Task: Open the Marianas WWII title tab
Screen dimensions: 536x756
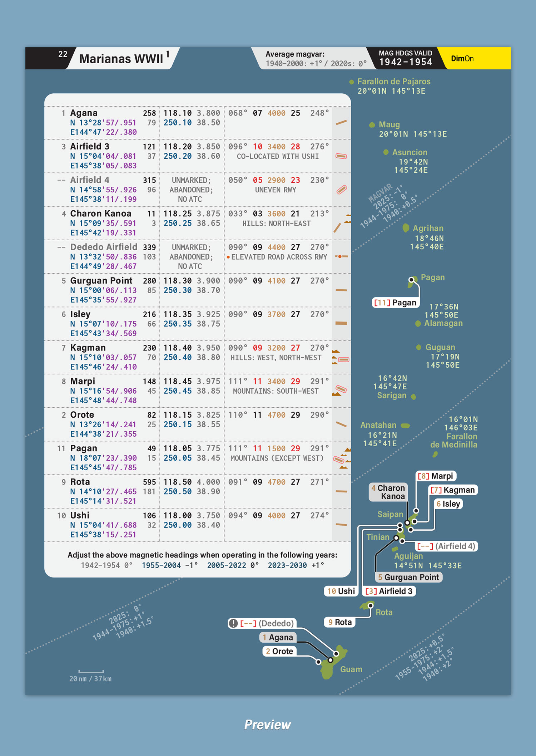Action: (121, 59)
